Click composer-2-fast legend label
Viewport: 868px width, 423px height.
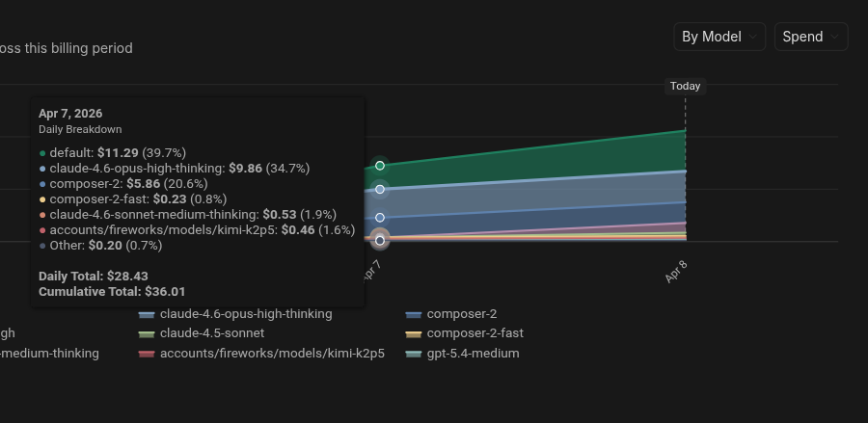(x=475, y=333)
